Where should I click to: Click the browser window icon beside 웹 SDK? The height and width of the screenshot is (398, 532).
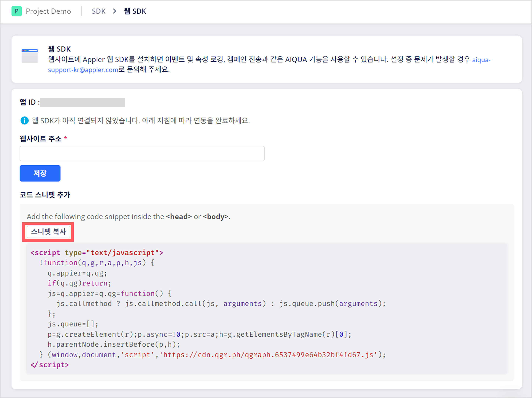(x=30, y=56)
